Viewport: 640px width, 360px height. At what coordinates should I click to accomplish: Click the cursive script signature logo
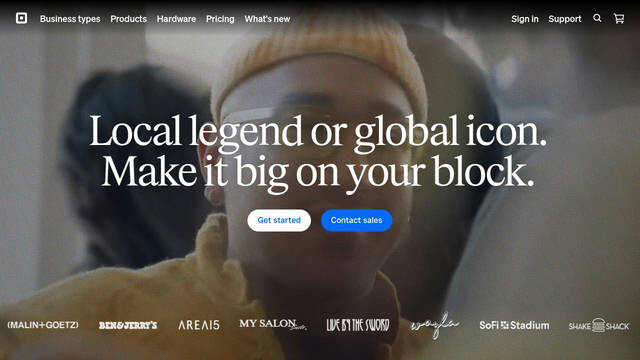coord(435,325)
